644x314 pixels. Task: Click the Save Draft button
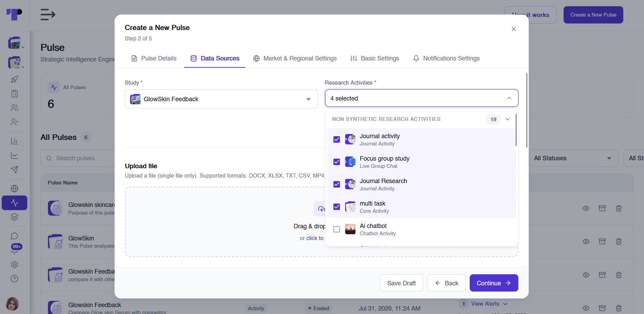click(401, 283)
